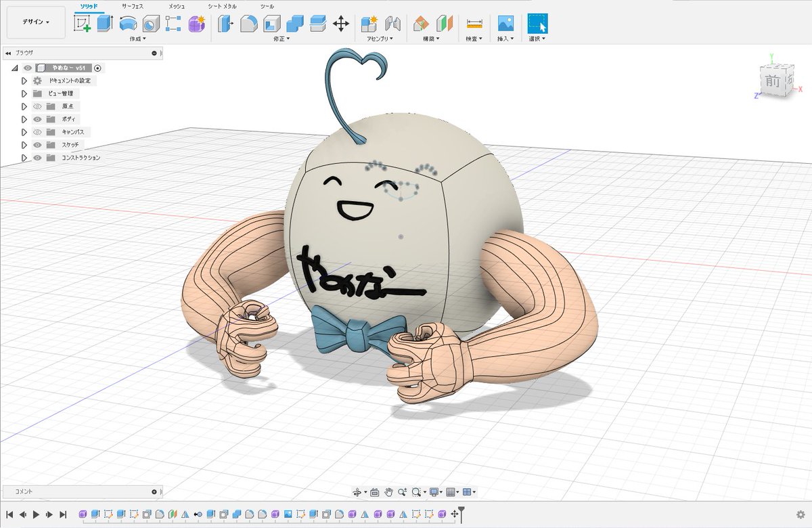The width and height of the screenshot is (812, 528).
Task: Expand the ドキュメントの設定 tree node
Action: 24,81
